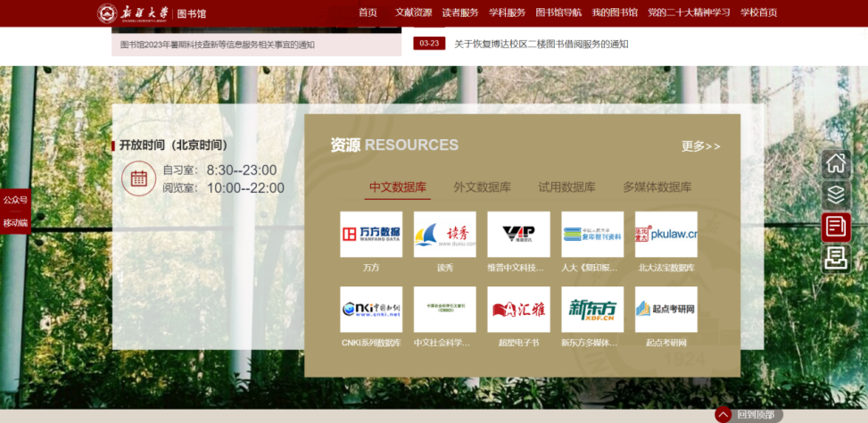Click the up-arrow circle icon at bottom
This screenshot has height=423, width=868.
pyautogui.click(x=723, y=415)
